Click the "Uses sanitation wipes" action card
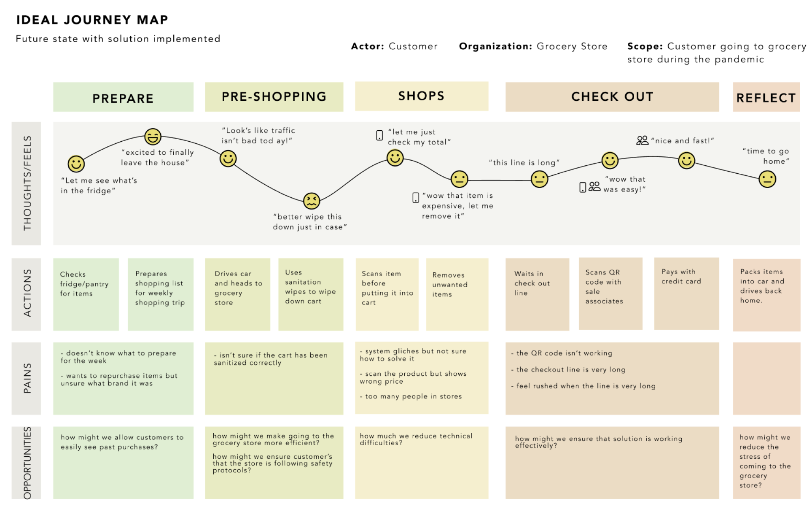 tap(311, 294)
